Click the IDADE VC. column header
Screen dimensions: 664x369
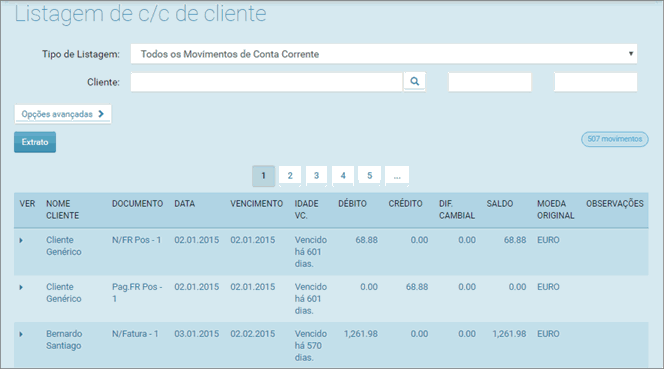(x=307, y=209)
